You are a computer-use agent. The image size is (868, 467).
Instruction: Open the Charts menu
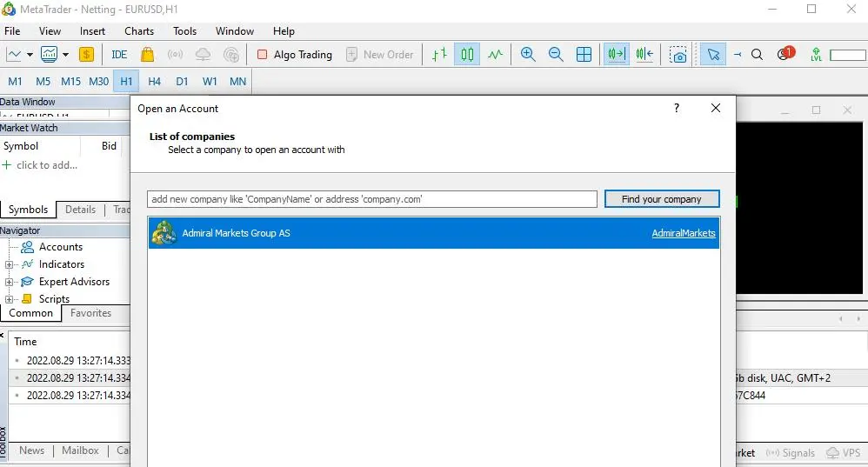tap(139, 31)
